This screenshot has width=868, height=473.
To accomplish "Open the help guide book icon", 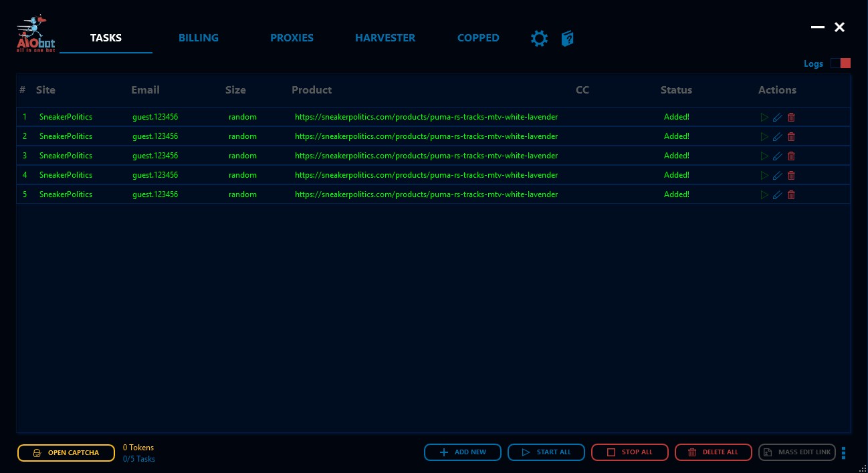I will [567, 39].
